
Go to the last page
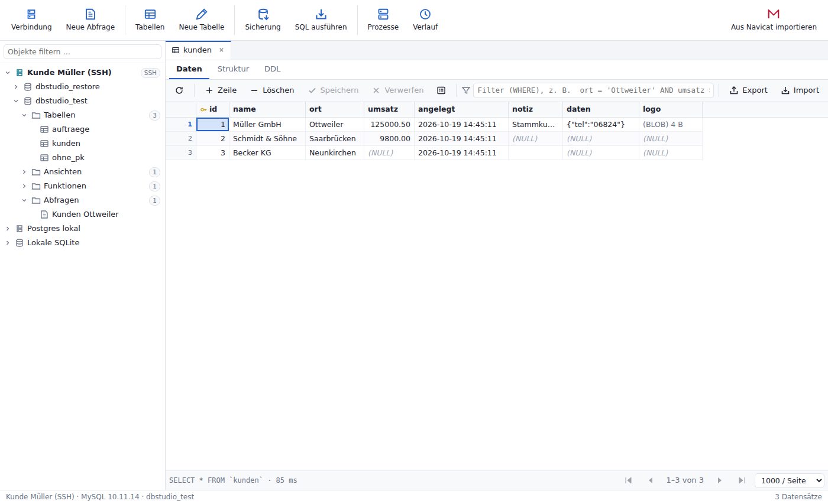click(742, 480)
